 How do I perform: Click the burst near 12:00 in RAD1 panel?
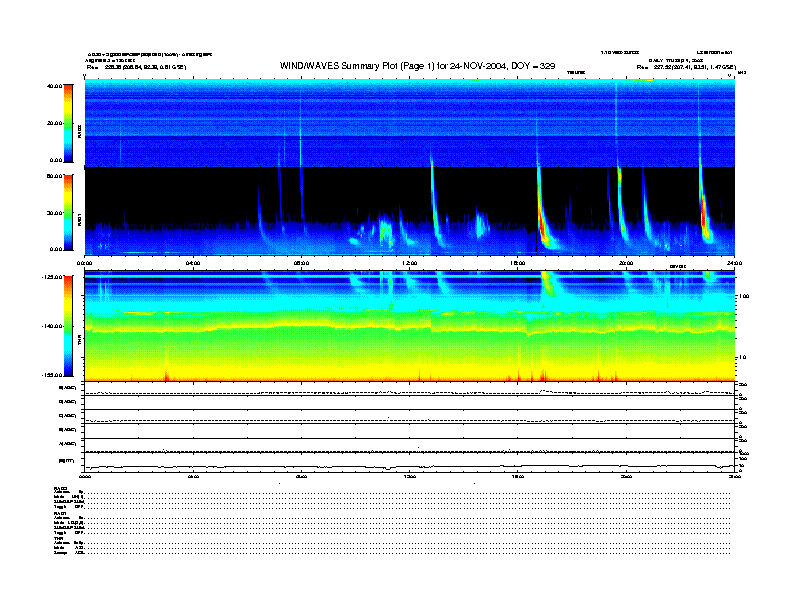tap(435, 190)
